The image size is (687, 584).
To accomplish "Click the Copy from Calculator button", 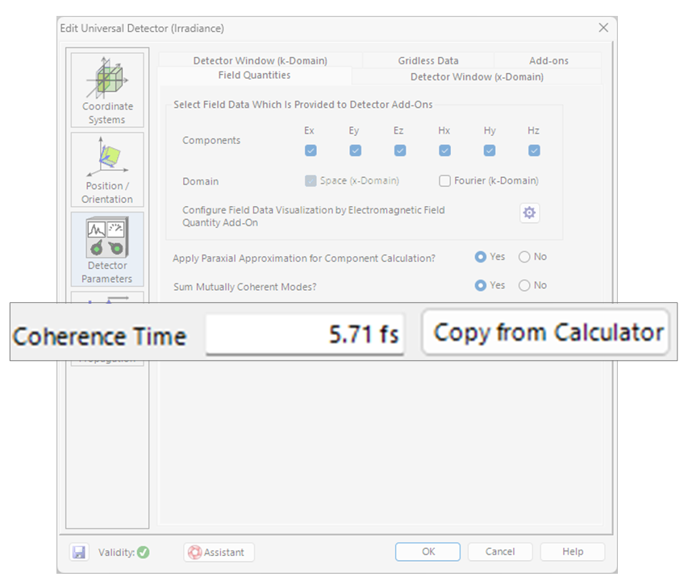I will (x=545, y=332).
